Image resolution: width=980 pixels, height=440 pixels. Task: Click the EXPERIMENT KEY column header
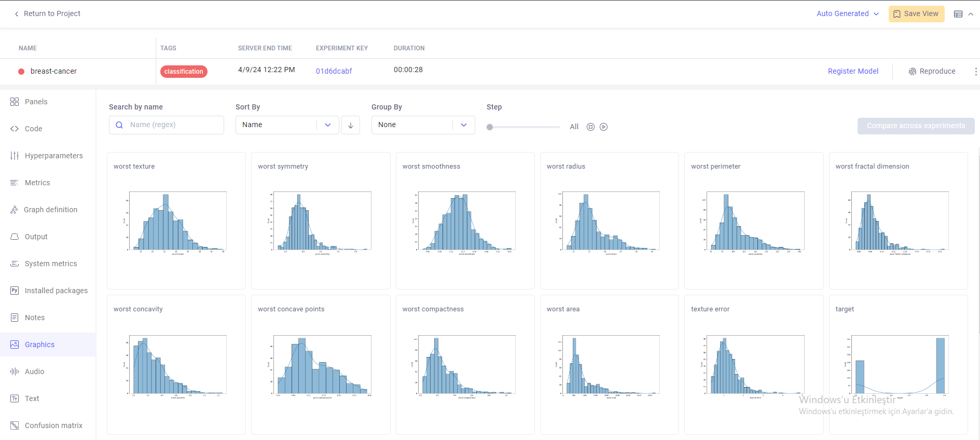click(x=342, y=48)
